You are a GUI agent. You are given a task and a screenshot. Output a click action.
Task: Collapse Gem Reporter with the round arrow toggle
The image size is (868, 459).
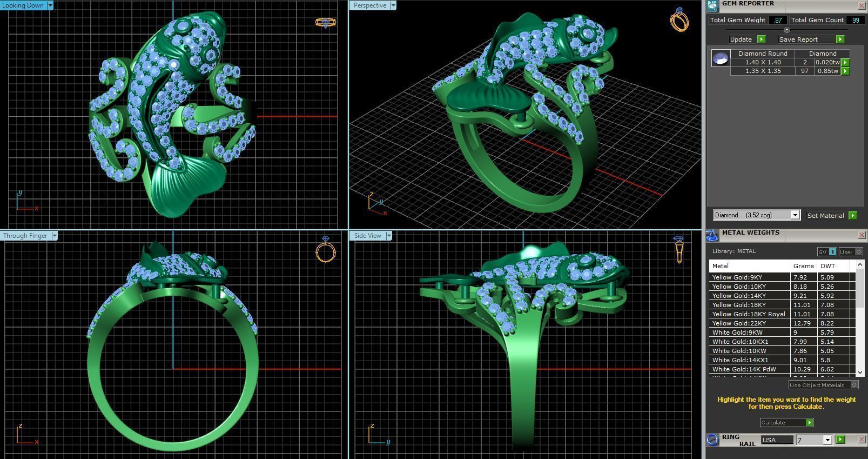(786, 30)
